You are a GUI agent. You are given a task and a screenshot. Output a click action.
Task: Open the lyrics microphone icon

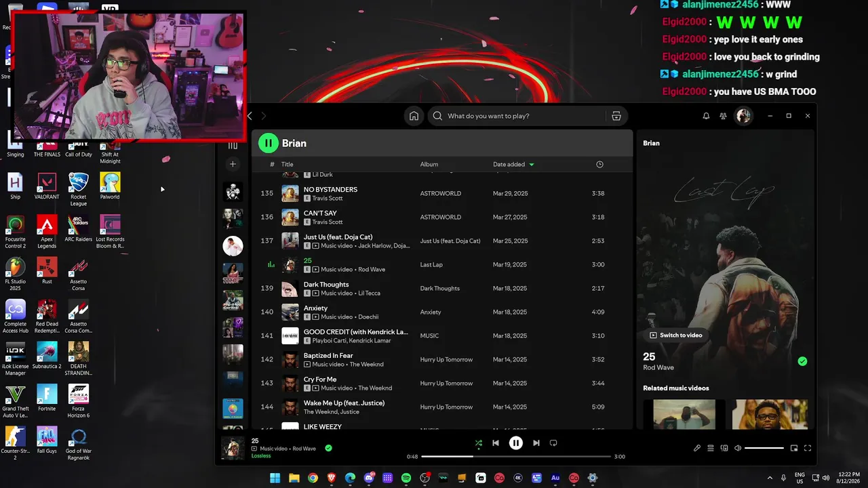697,448
